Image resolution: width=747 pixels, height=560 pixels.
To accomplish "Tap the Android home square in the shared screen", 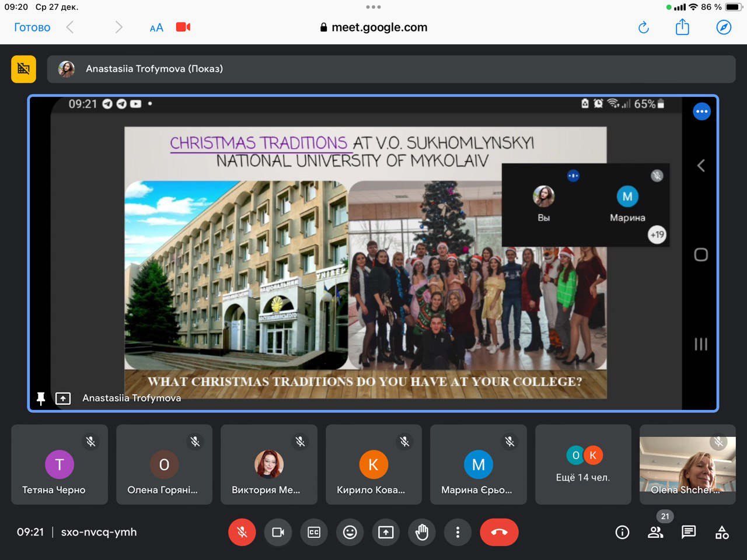I will [x=701, y=255].
